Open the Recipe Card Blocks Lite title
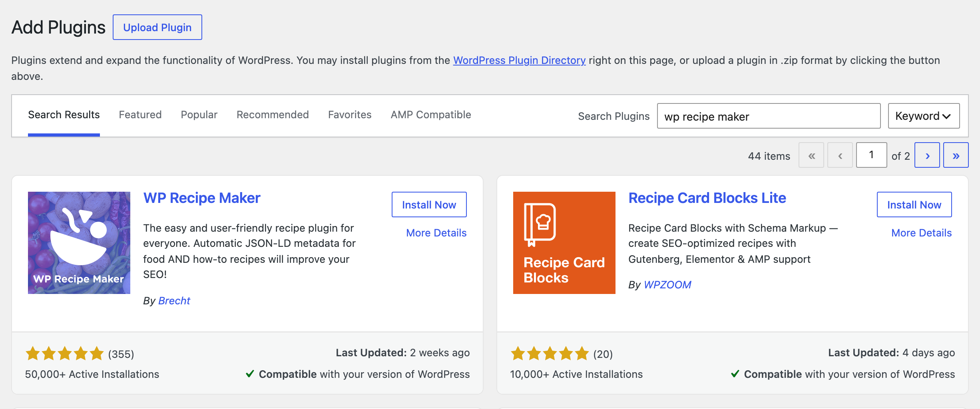Image resolution: width=980 pixels, height=409 pixels. tap(707, 198)
